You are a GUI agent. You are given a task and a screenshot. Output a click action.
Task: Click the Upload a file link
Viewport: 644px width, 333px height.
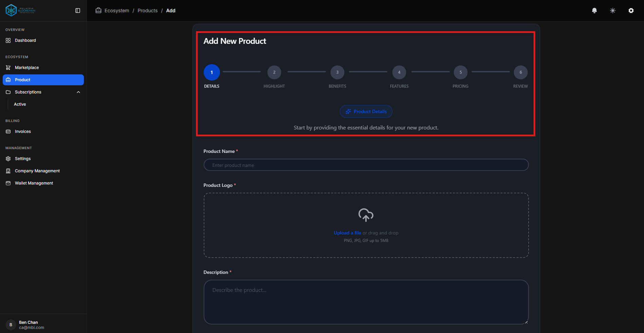(347, 233)
